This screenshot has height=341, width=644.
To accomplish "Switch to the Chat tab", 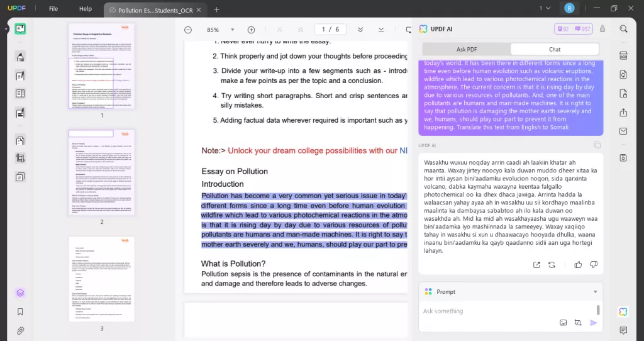I will pyautogui.click(x=555, y=49).
